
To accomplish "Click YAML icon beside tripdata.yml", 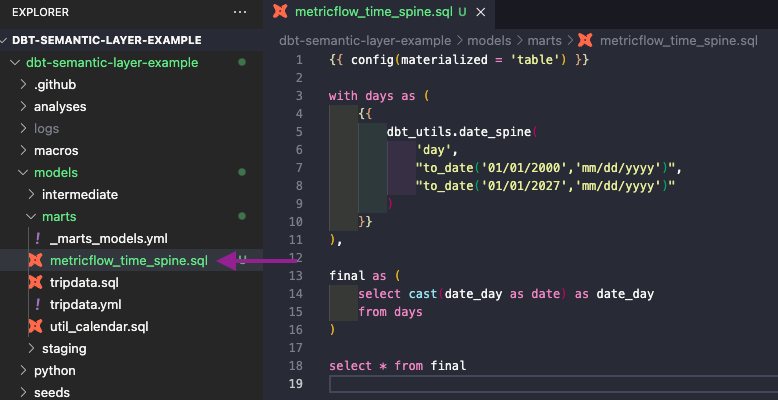I will pyautogui.click(x=37, y=304).
